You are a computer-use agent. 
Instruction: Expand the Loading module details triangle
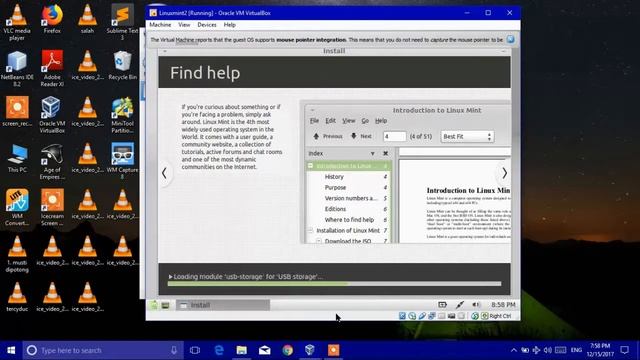coord(170,277)
